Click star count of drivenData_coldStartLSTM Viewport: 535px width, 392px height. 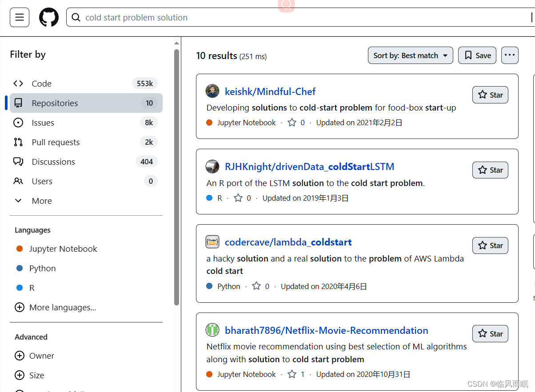pyautogui.click(x=243, y=198)
